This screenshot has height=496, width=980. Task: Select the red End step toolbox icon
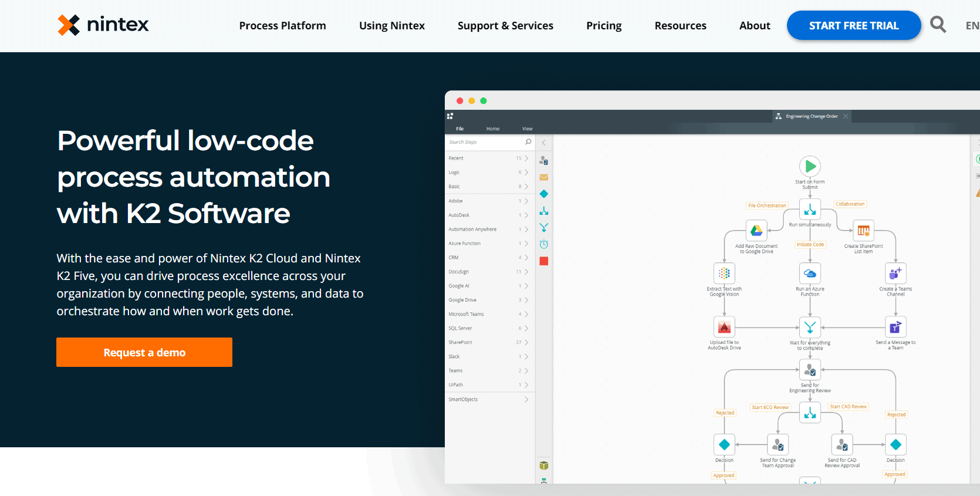tap(544, 261)
